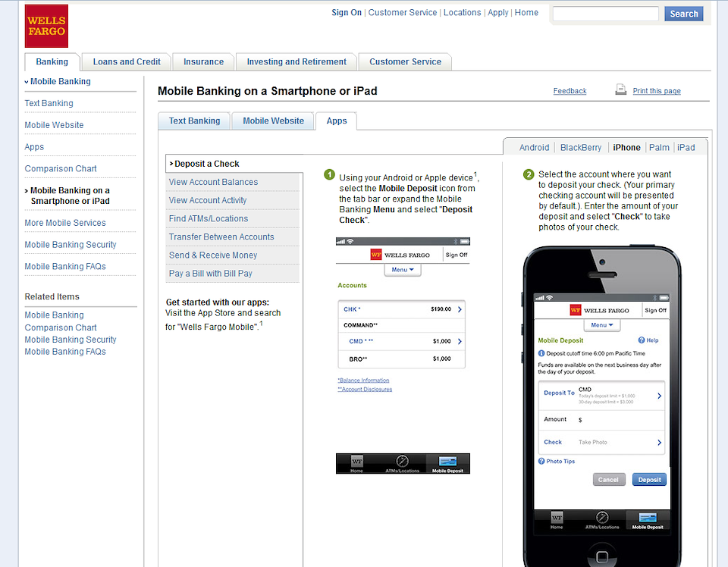Open Mobile Banking FAQs under Related Items
The height and width of the screenshot is (567, 728).
65,352
